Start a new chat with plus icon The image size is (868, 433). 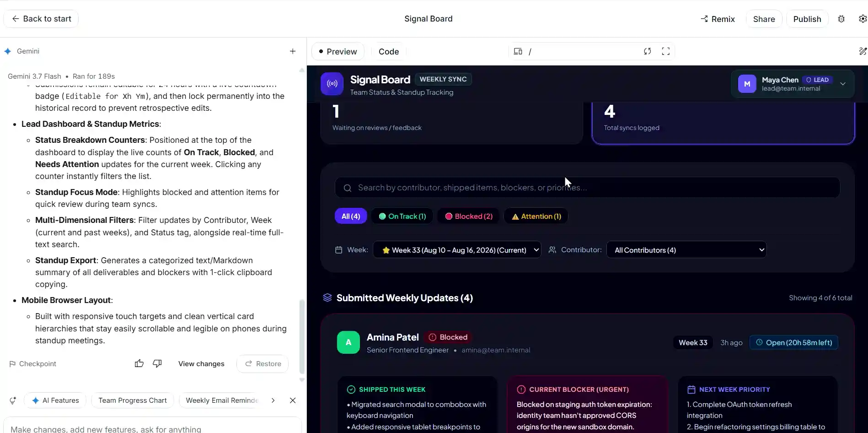(x=293, y=51)
